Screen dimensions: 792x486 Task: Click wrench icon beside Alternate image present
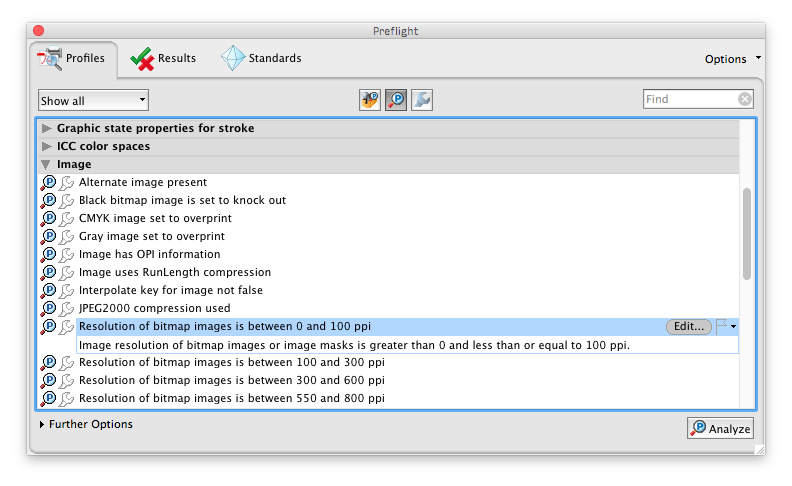67,183
